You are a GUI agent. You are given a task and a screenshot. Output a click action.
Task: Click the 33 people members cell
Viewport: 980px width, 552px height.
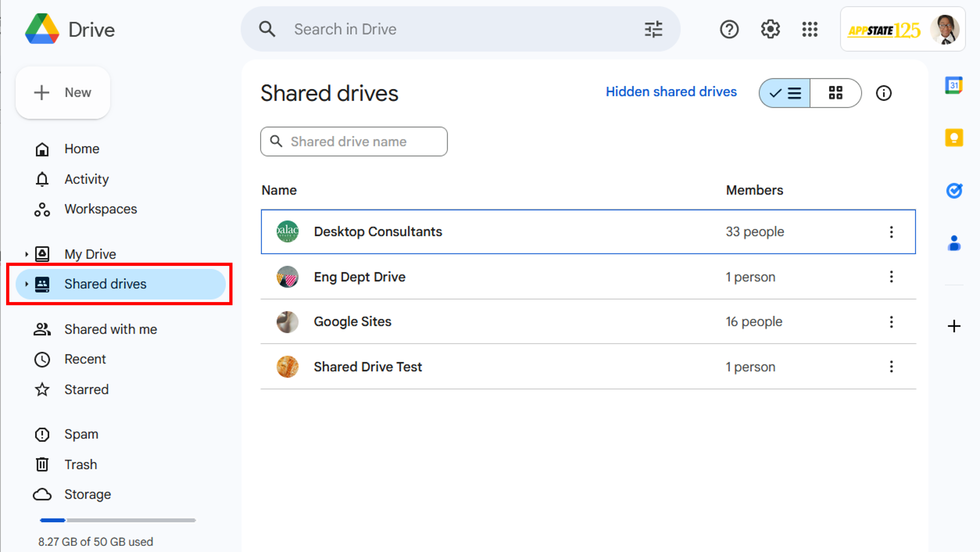[755, 232]
